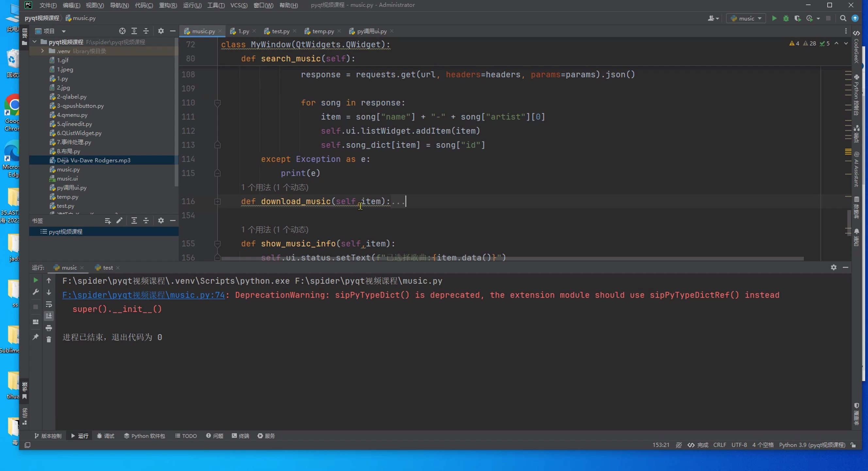
Task: Click the green Run button in top toolbar
Action: point(774,18)
